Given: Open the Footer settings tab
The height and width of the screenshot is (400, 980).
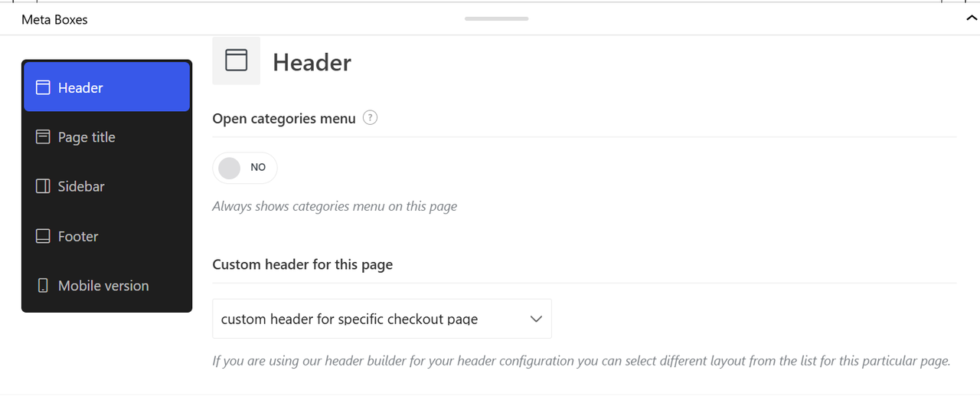Looking at the screenshot, I should (106, 236).
